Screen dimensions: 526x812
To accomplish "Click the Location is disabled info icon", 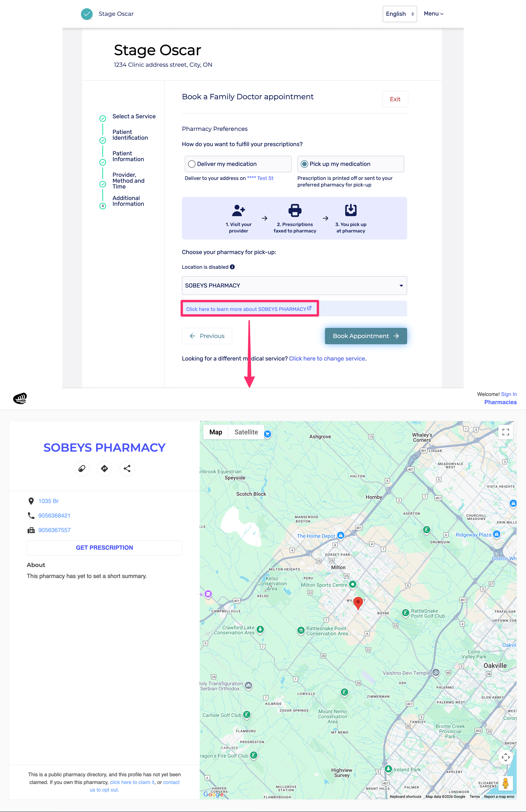I will point(232,267).
